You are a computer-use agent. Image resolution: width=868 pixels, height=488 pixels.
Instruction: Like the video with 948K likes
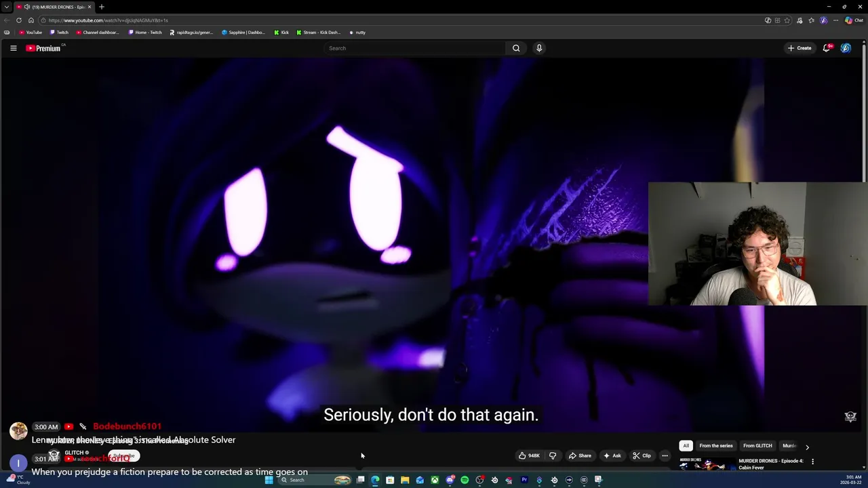pos(530,455)
